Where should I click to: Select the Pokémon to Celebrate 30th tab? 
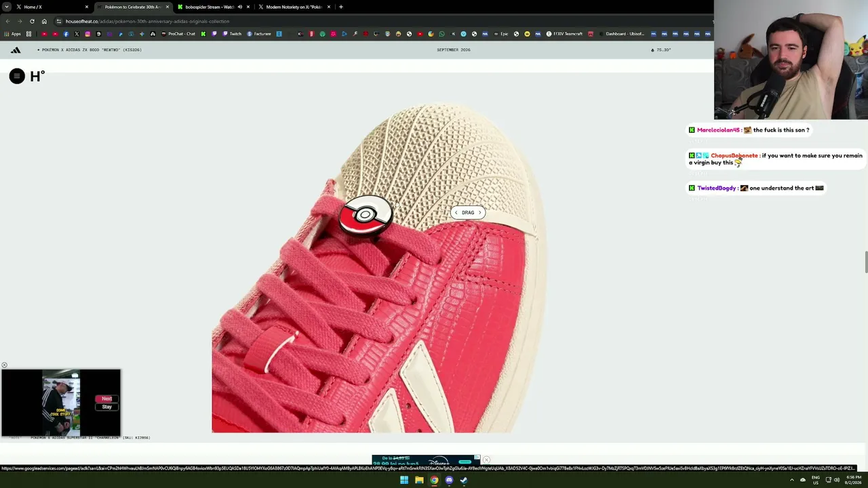132,7
